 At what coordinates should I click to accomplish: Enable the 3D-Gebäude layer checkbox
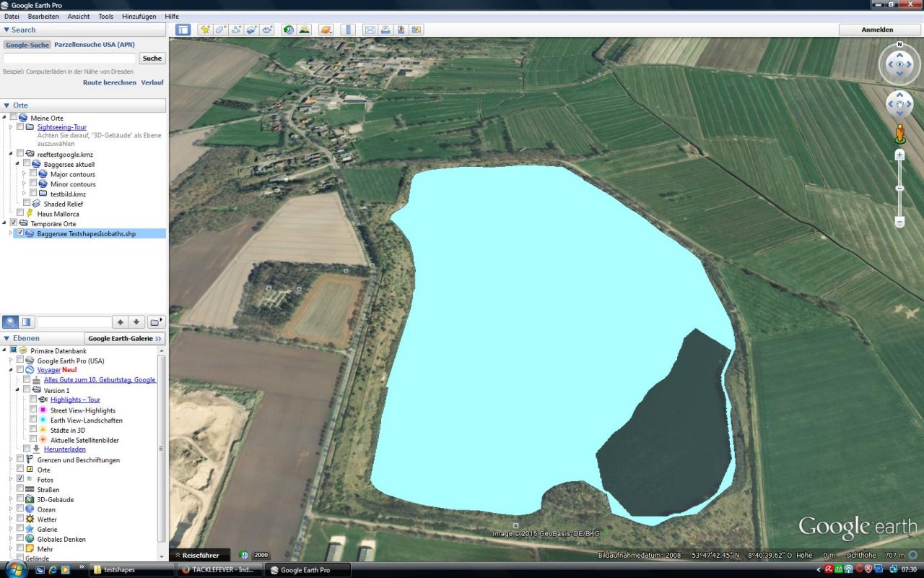point(20,499)
